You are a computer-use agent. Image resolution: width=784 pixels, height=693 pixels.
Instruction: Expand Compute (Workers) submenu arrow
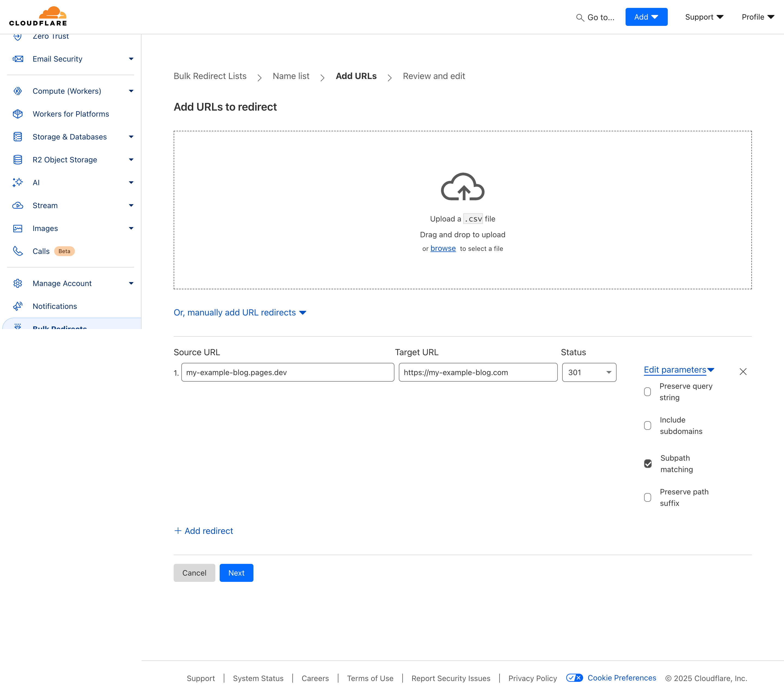click(131, 91)
